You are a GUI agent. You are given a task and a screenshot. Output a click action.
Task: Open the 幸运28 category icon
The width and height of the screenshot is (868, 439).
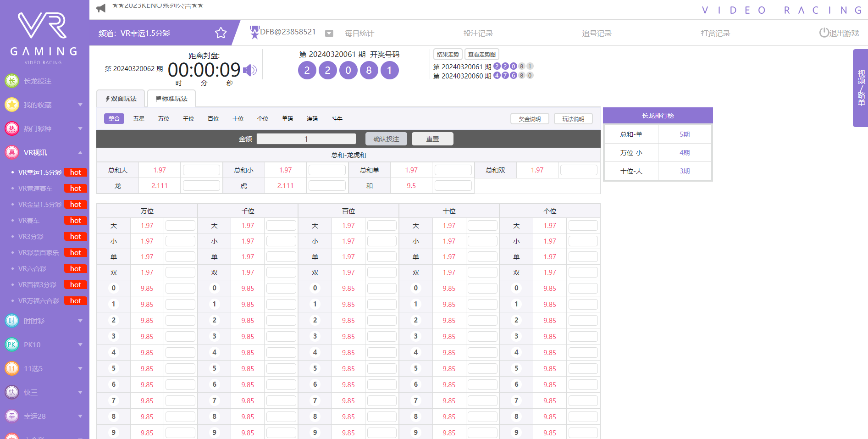tap(11, 416)
